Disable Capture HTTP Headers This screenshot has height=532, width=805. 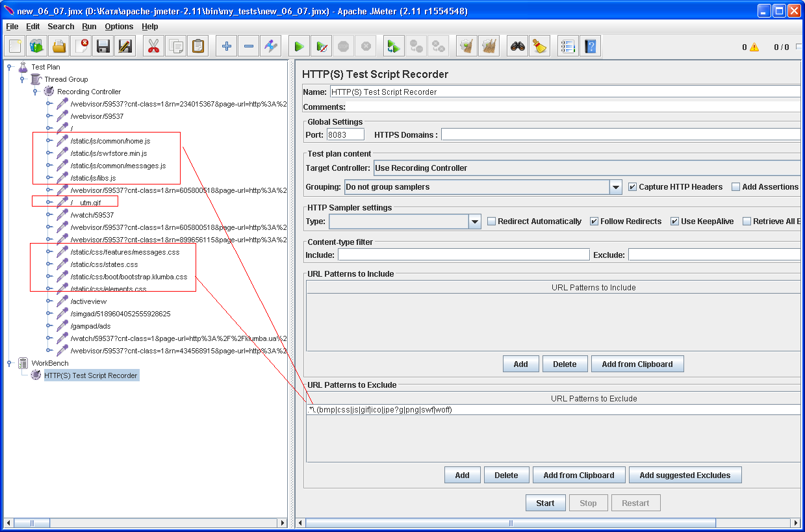pos(632,186)
